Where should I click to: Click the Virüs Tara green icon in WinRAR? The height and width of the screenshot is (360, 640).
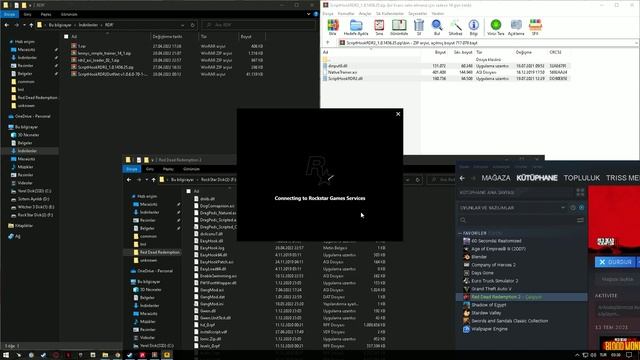496,26
